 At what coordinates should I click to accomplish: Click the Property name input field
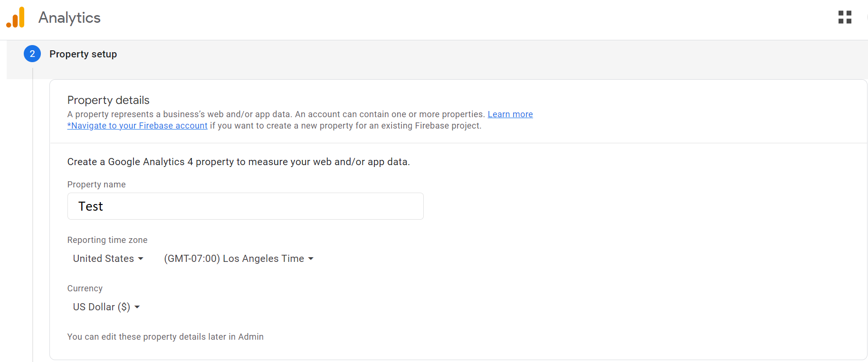[x=246, y=206]
